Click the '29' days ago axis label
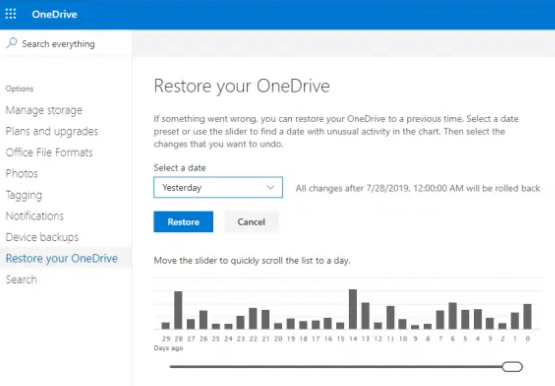Screen dimensions: 555x386 [x=166, y=339]
